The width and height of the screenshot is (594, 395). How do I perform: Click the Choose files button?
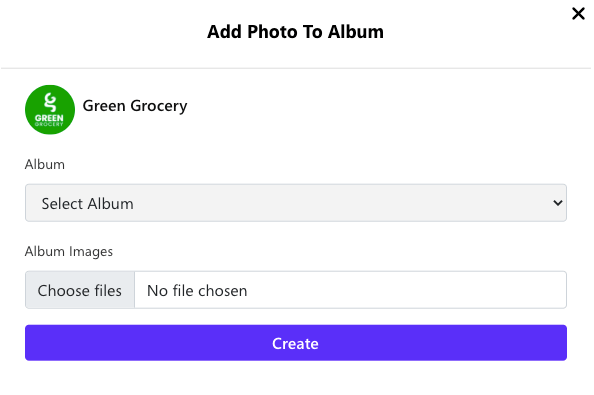coord(80,290)
